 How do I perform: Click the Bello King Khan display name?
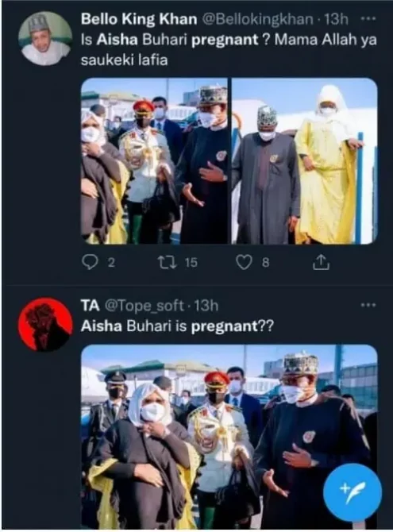pyautogui.click(x=139, y=20)
